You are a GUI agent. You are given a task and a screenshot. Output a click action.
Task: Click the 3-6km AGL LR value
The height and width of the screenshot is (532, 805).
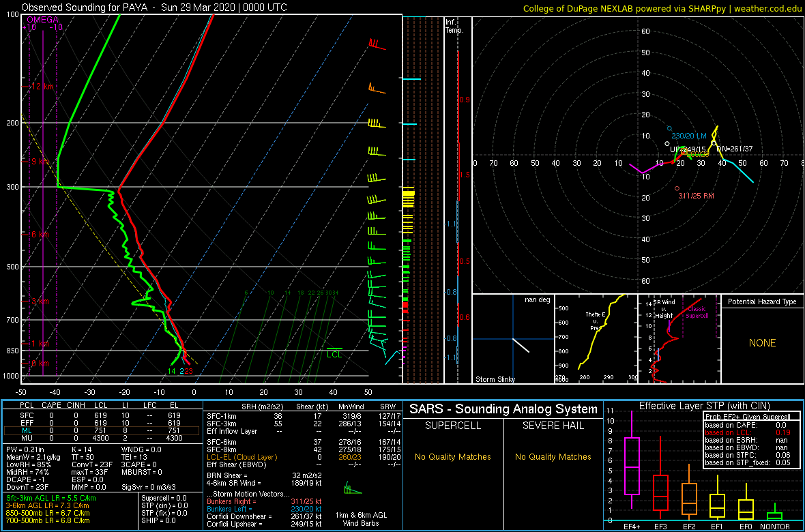coord(48,505)
